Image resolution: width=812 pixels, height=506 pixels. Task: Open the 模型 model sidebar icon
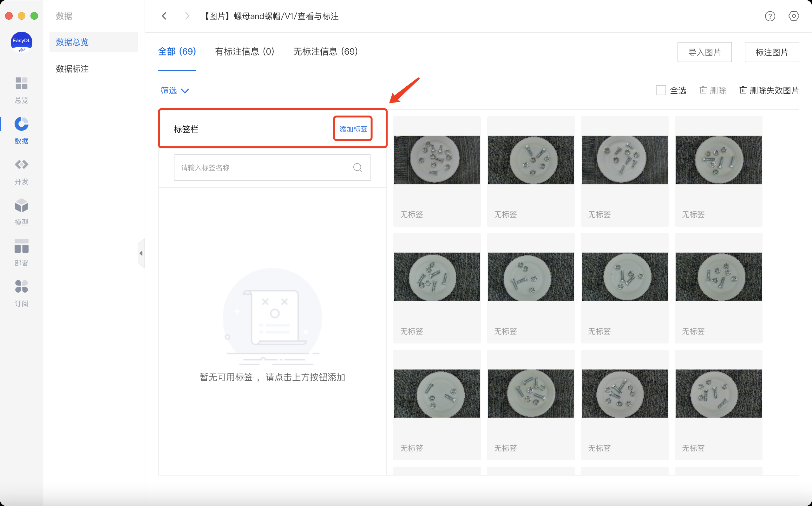[21, 212]
